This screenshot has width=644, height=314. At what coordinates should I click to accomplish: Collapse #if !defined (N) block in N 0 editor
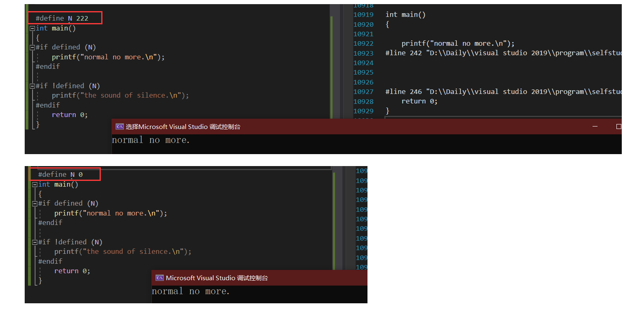(35, 242)
